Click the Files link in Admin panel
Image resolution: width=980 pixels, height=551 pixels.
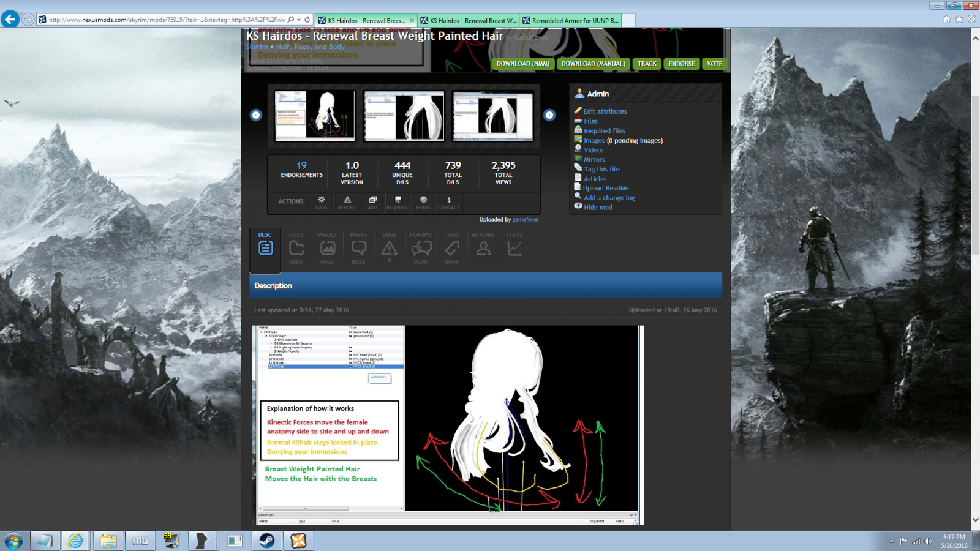591,121
